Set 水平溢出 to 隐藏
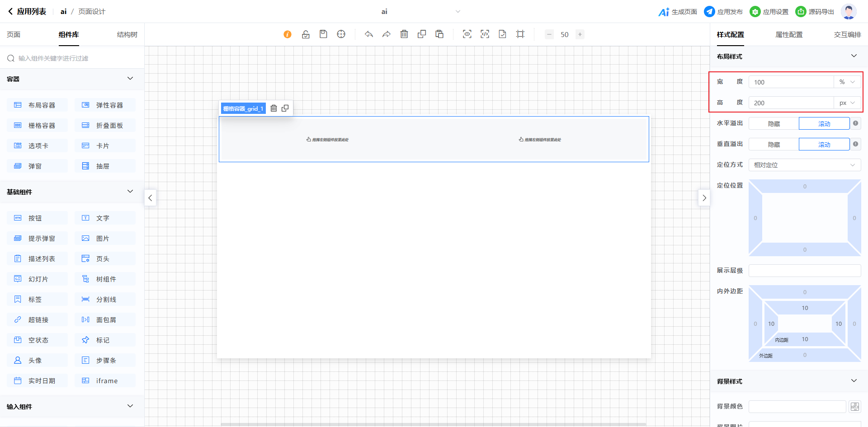Image resolution: width=868 pixels, height=427 pixels. point(774,124)
